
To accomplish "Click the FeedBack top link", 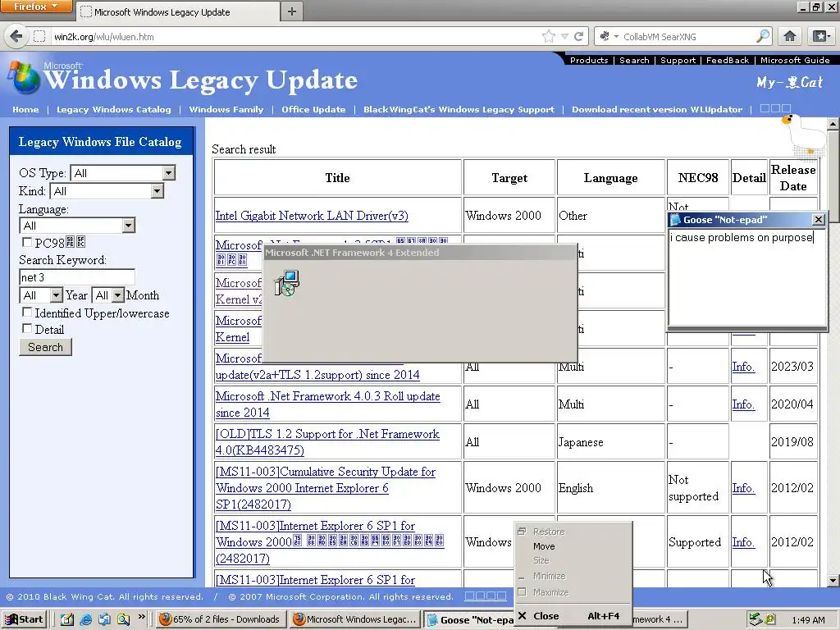I will coord(728,60).
